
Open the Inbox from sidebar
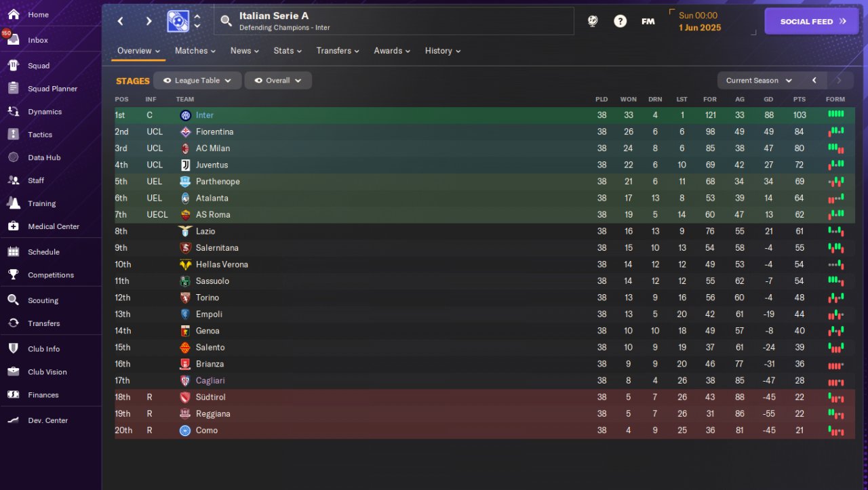[x=37, y=40]
